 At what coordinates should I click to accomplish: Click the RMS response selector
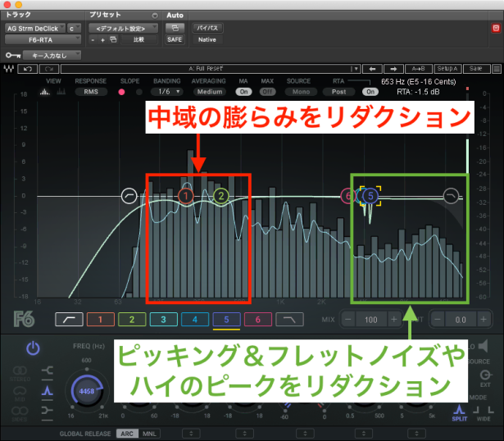[x=91, y=92]
